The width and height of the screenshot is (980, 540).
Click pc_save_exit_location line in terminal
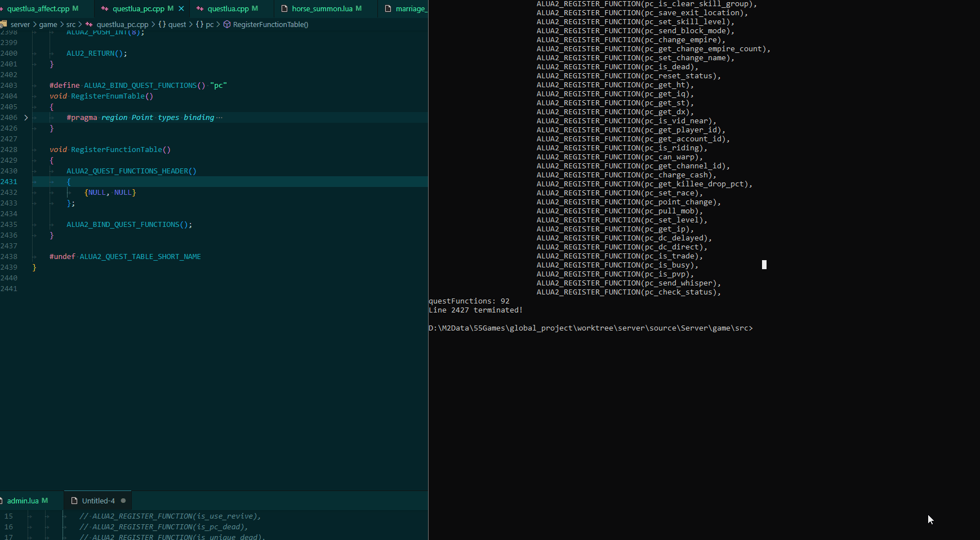point(642,13)
